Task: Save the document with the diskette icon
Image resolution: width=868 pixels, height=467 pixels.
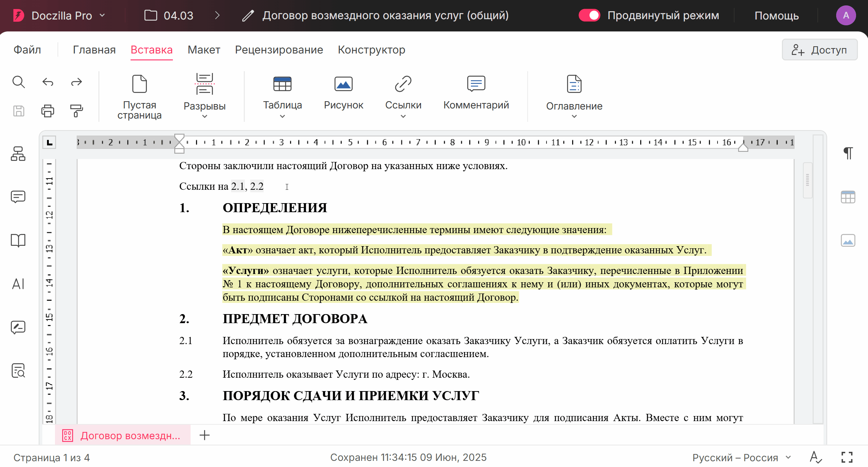Action: coord(18,111)
